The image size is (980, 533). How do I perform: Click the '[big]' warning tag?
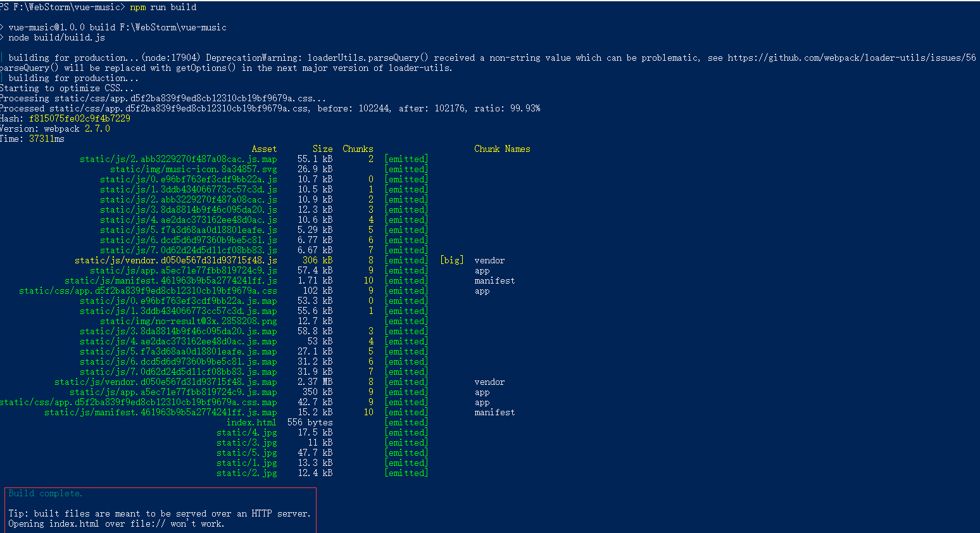pos(452,260)
